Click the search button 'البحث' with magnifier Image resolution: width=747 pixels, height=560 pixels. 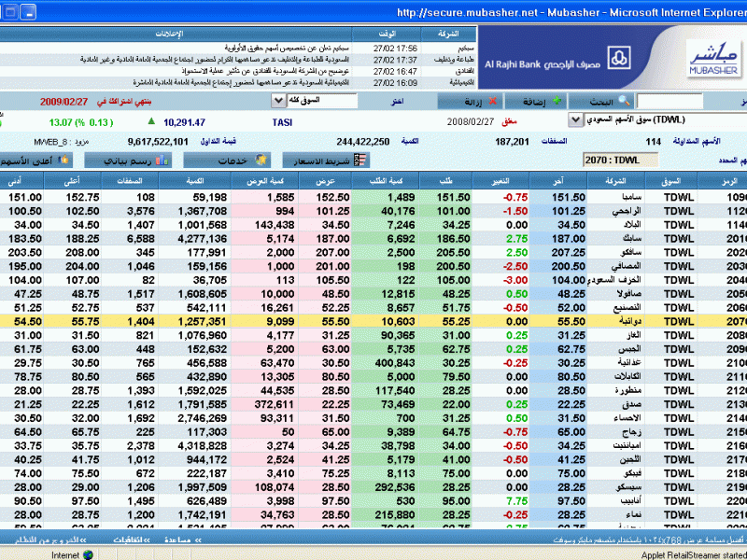click(x=599, y=101)
